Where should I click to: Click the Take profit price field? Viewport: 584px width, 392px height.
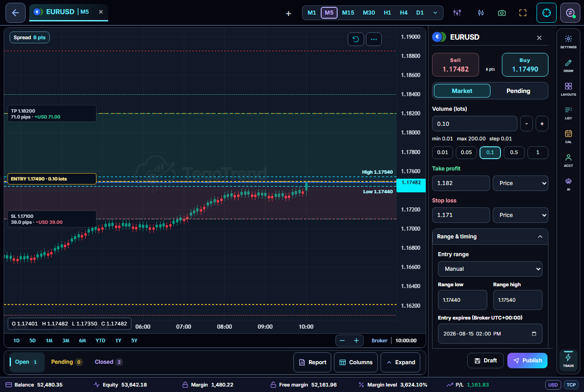pos(461,183)
